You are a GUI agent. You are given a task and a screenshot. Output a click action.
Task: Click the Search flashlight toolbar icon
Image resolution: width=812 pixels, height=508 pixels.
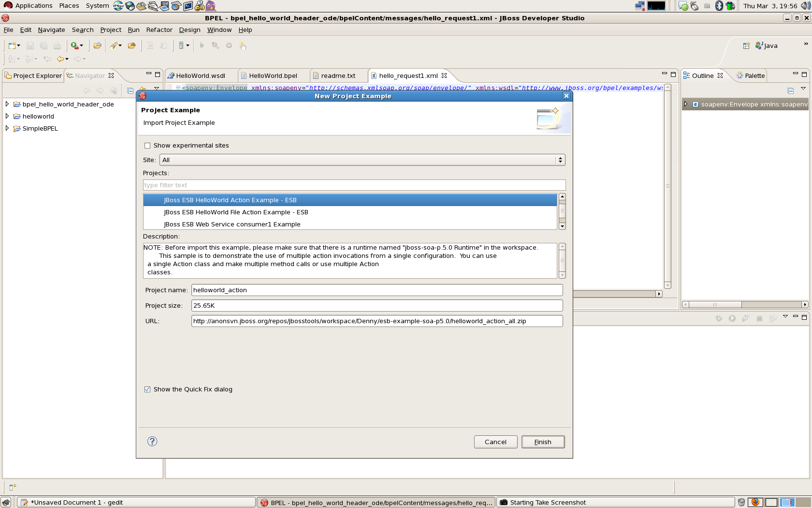(114, 45)
